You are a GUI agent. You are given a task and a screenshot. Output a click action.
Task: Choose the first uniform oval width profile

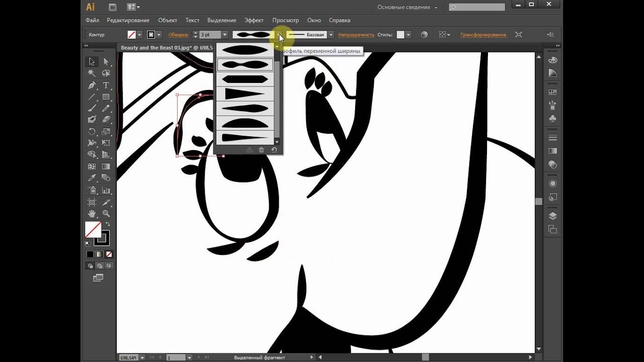245,50
